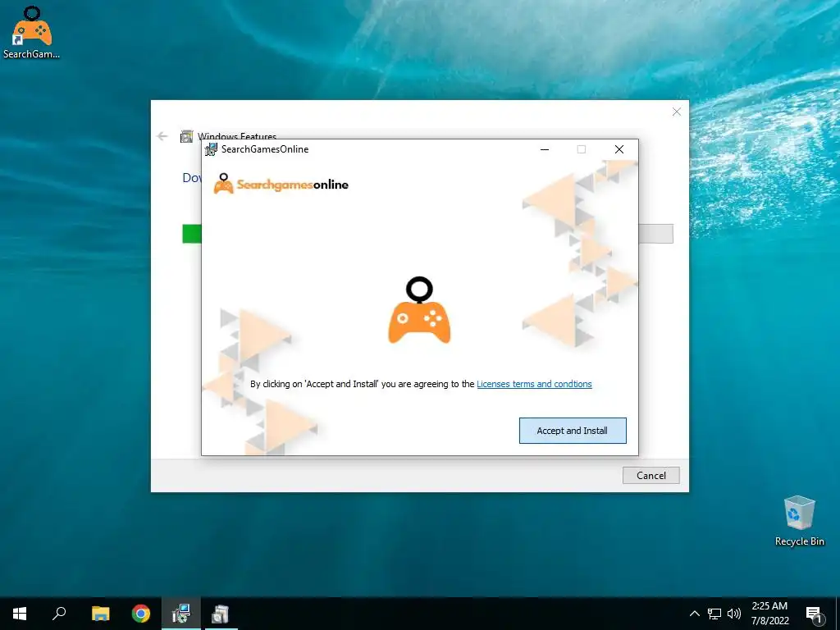Click the green download progress bar
The height and width of the screenshot is (630, 840).
[192, 234]
